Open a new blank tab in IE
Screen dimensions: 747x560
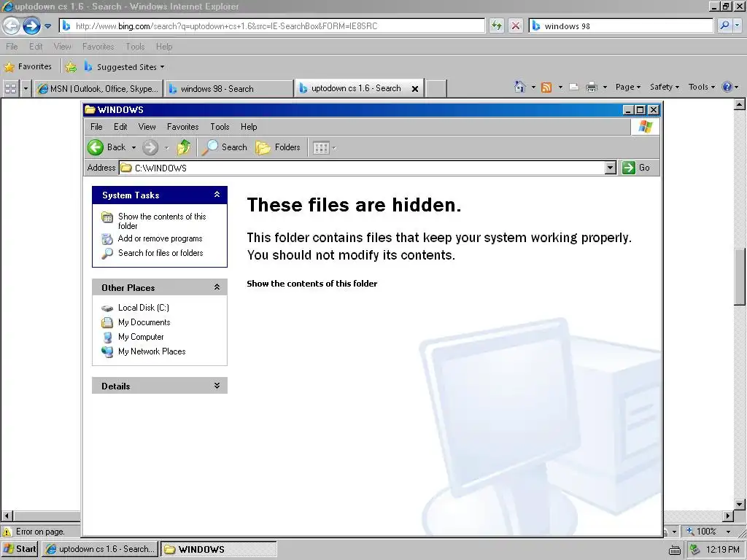(436, 88)
